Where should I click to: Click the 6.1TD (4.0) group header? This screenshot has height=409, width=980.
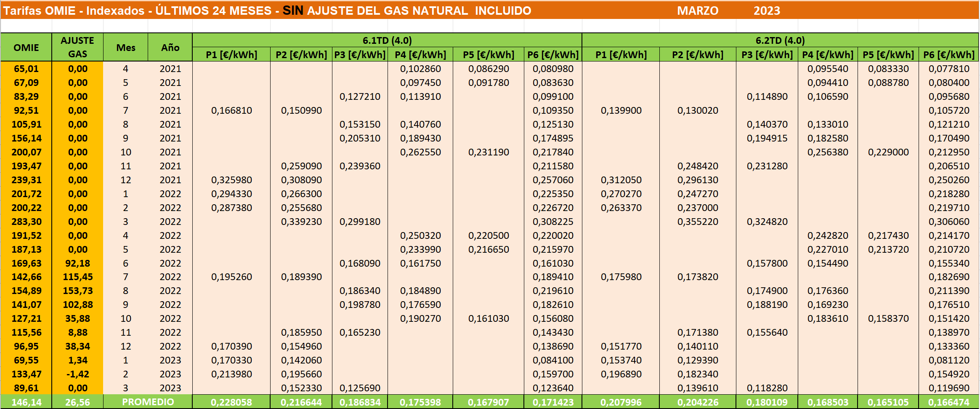coord(387,40)
